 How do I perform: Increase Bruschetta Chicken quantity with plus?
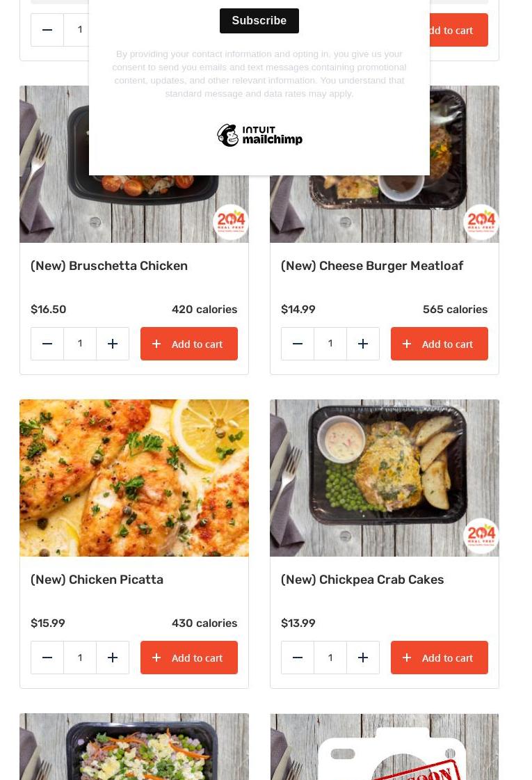point(113,344)
